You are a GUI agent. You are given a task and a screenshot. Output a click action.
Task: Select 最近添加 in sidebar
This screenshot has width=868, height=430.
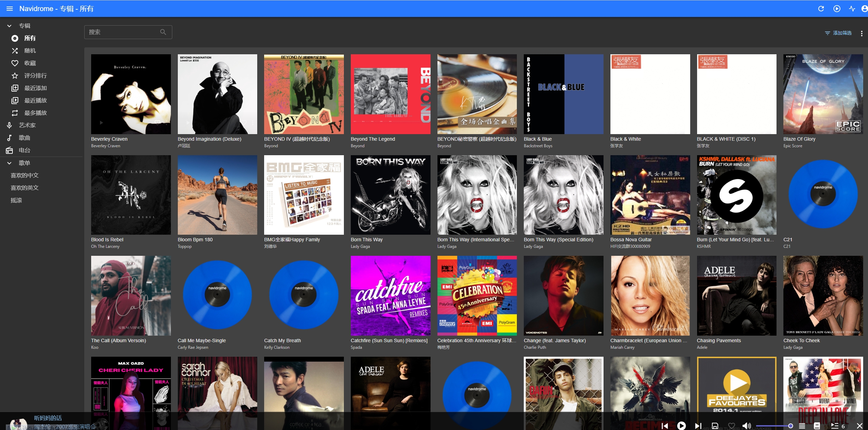pyautogui.click(x=35, y=88)
